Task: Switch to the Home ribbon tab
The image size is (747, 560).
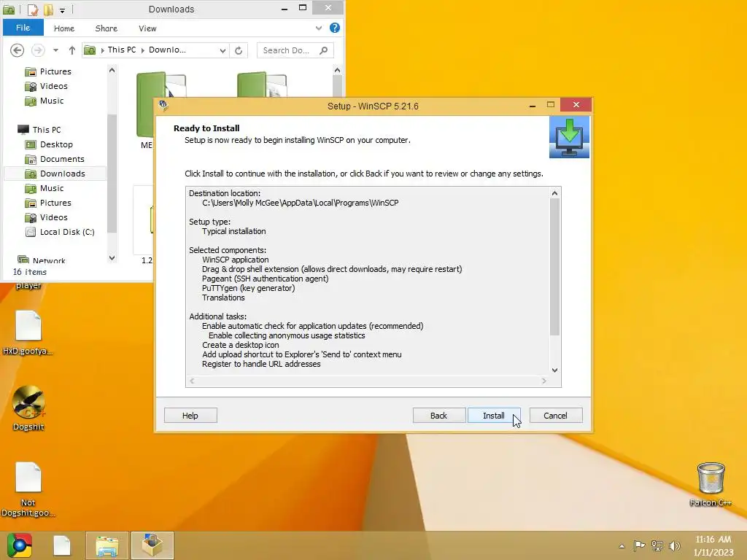Action: point(64,28)
